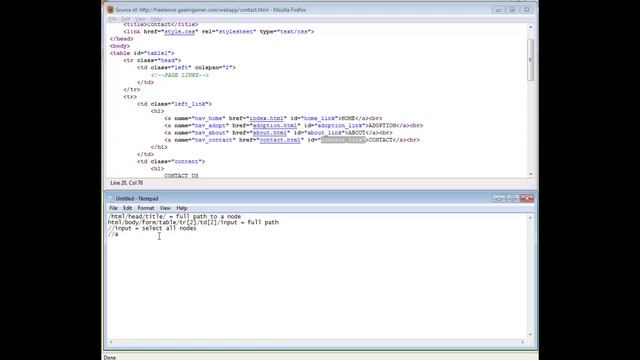This screenshot has width=640, height=360.
Task: Open the Notepad File menu
Action: [x=113, y=208]
